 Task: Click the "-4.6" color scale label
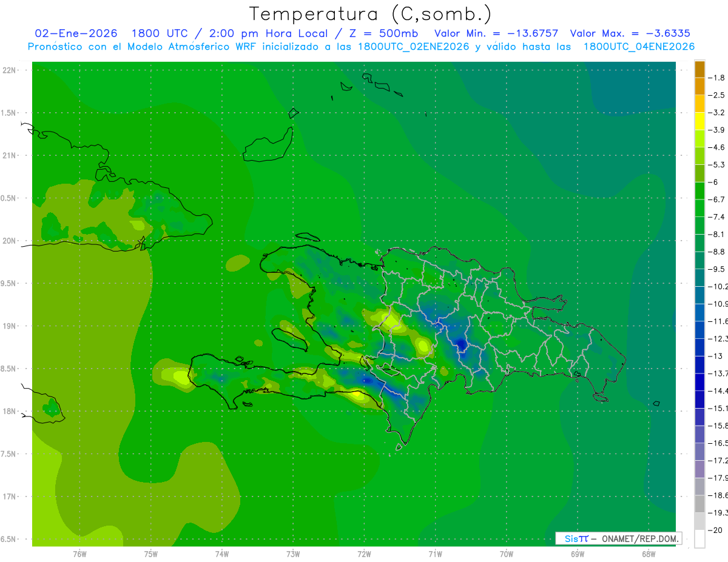(x=716, y=147)
